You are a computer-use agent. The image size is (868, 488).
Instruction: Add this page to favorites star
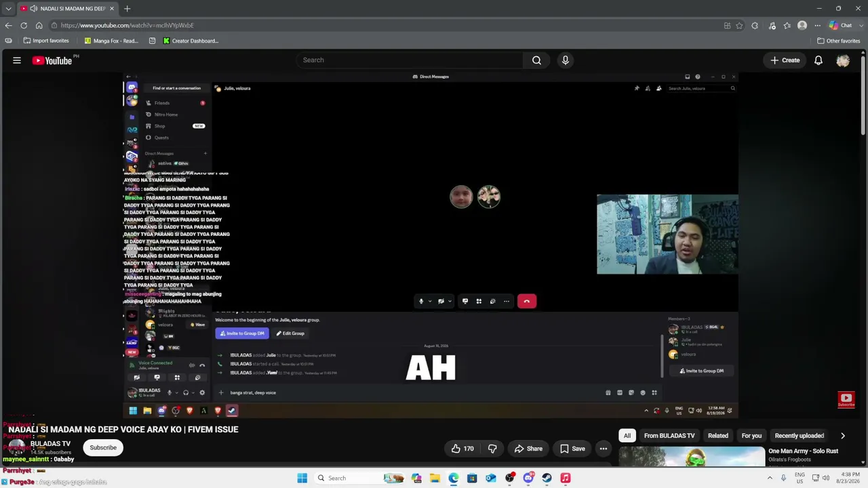click(739, 26)
